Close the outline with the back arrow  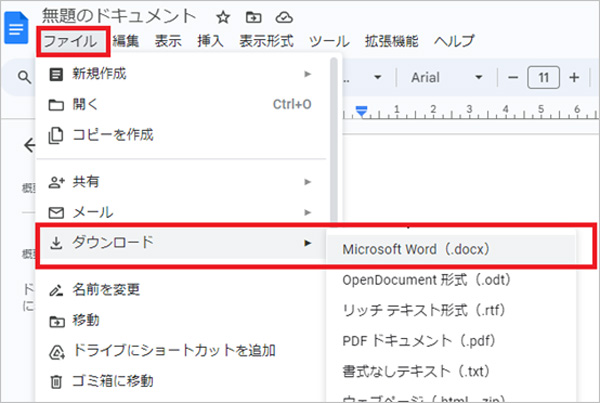tap(26, 146)
